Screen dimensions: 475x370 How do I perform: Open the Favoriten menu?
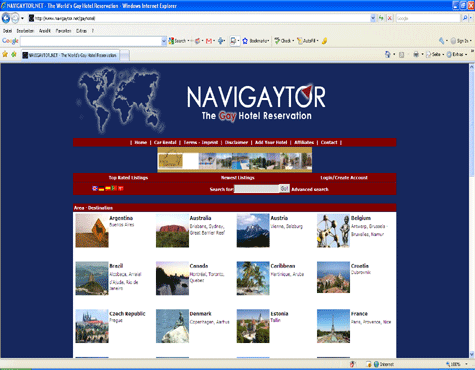[x=63, y=31]
